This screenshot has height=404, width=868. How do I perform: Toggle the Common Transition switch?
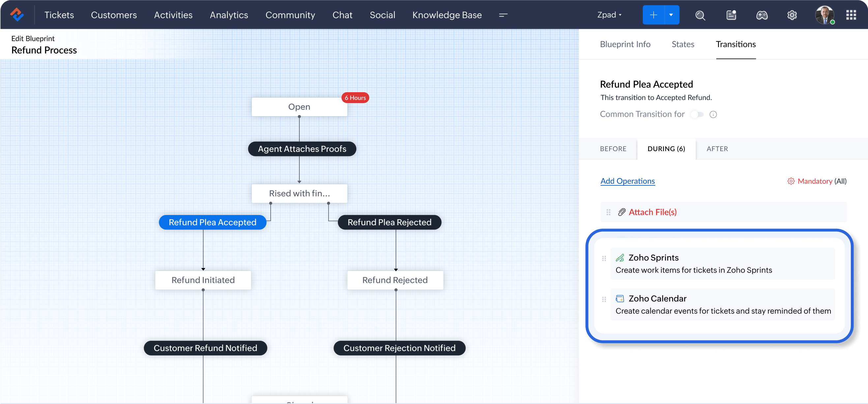(697, 115)
